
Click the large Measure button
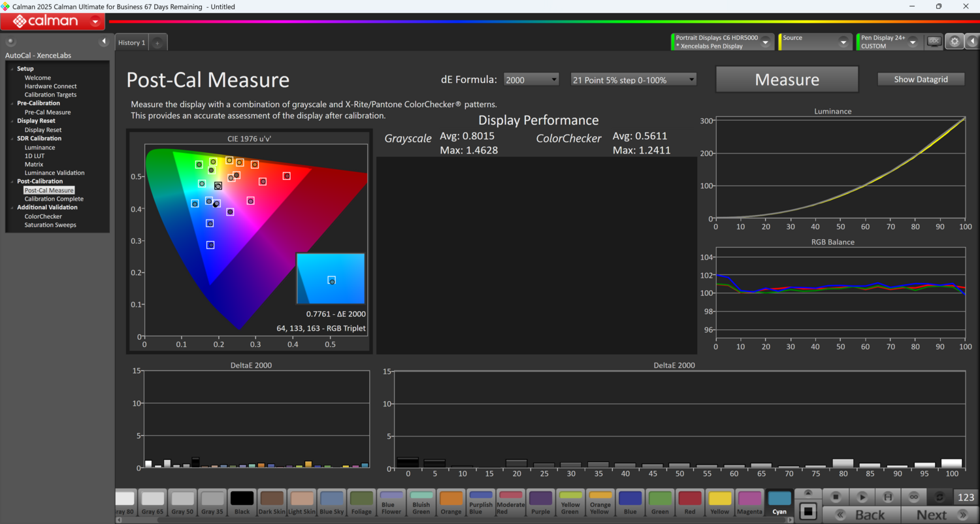click(x=787, y=80)
